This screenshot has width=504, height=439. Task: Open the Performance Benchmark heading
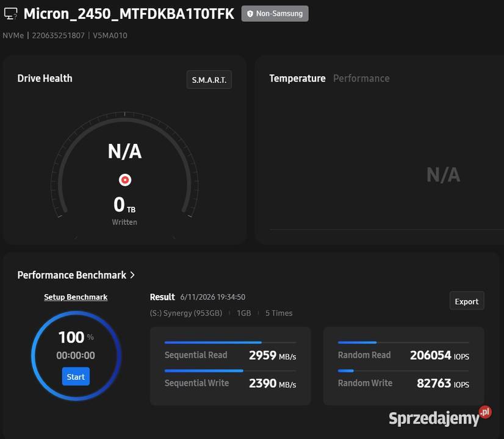(x=72, y=275)
